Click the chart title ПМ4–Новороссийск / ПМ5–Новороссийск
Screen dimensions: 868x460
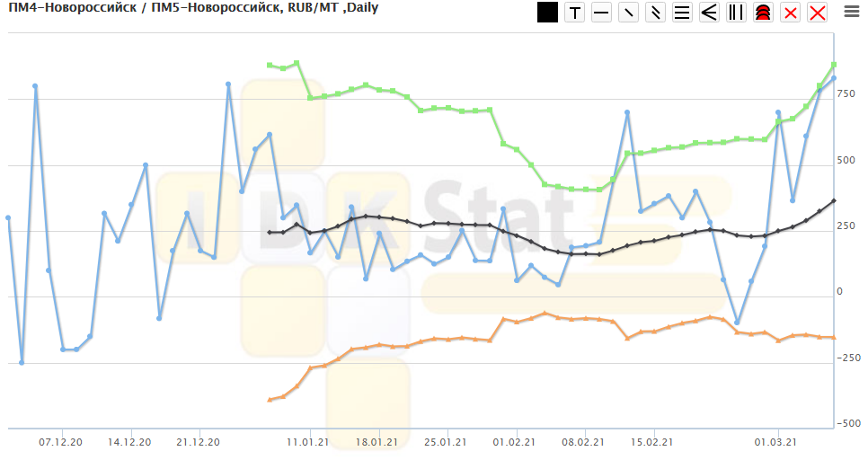click(192, 8)
